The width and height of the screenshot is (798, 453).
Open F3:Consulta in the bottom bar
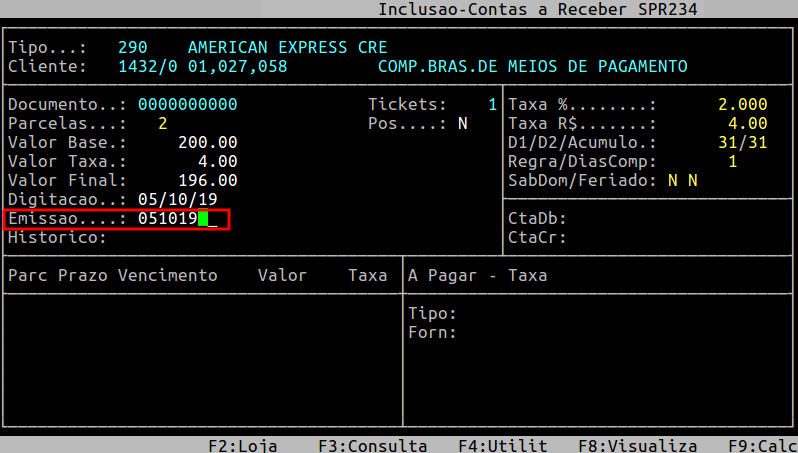pos(372,446)
